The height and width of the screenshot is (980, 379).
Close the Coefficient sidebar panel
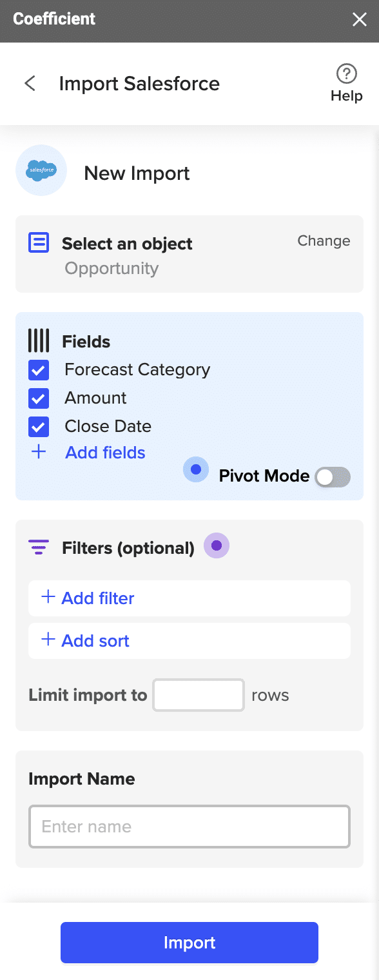click(x=359, y=20)
